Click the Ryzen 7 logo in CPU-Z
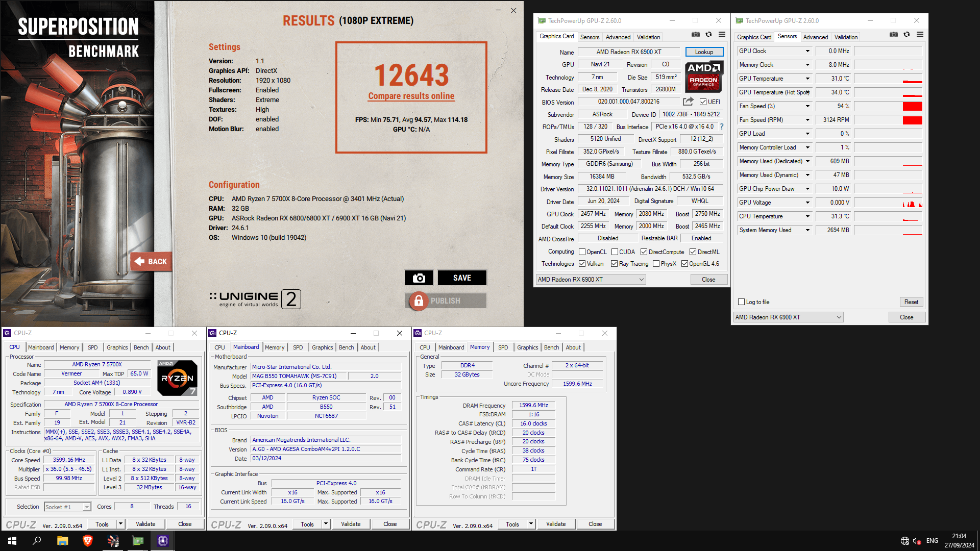The width and height of the screenshot is (980, 551). (x=177, y=378)
